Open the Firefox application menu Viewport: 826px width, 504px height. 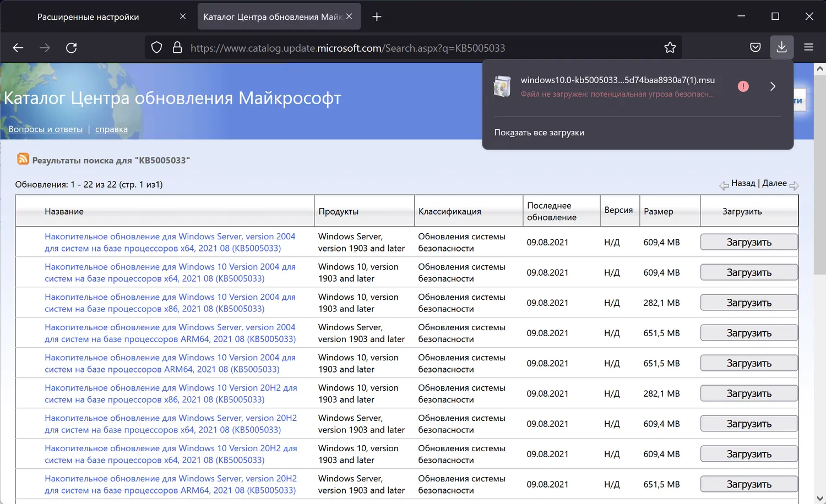point(808,48)
